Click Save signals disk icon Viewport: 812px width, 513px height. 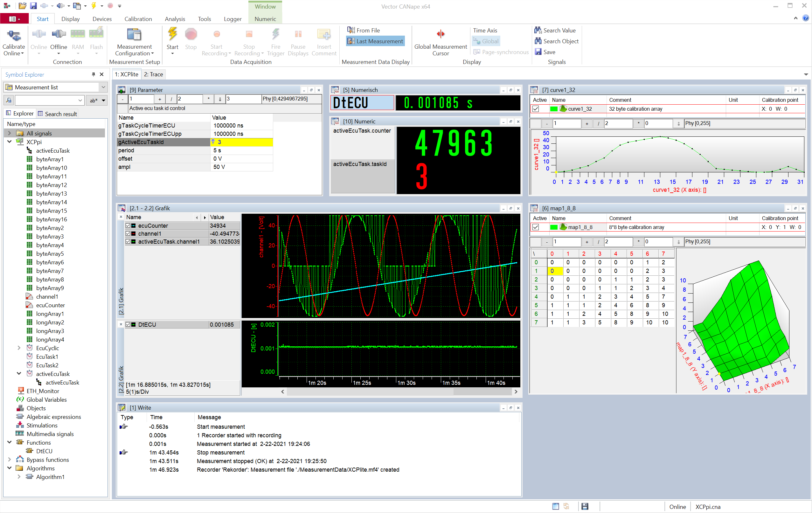coord(538,52)
